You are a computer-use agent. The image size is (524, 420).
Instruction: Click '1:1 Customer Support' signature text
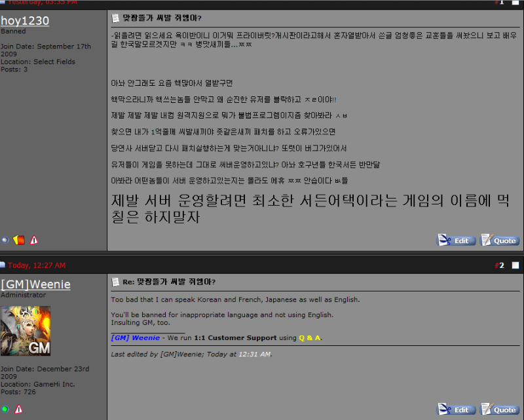235,337
